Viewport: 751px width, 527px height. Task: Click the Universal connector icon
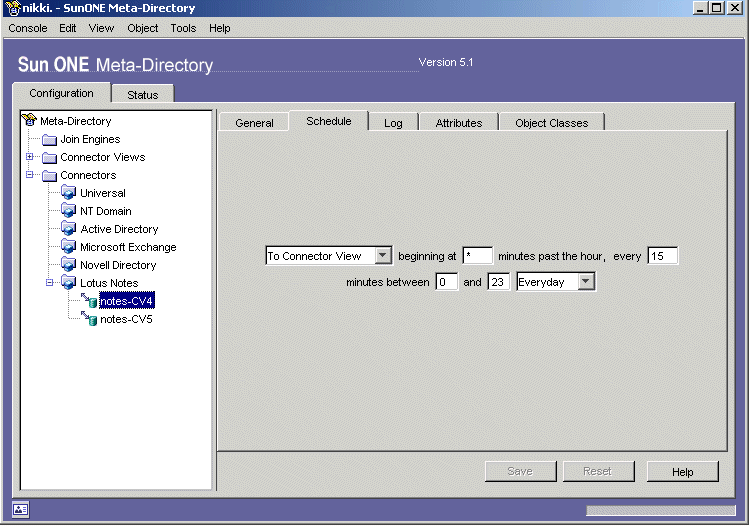pyautogui.click(x=68, y=193)
